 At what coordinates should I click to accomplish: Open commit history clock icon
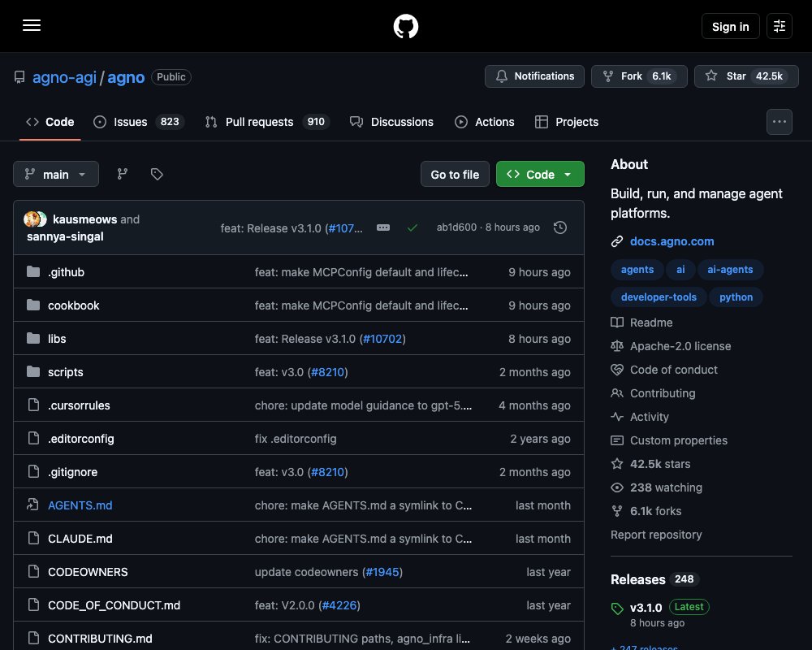(559, 227)
